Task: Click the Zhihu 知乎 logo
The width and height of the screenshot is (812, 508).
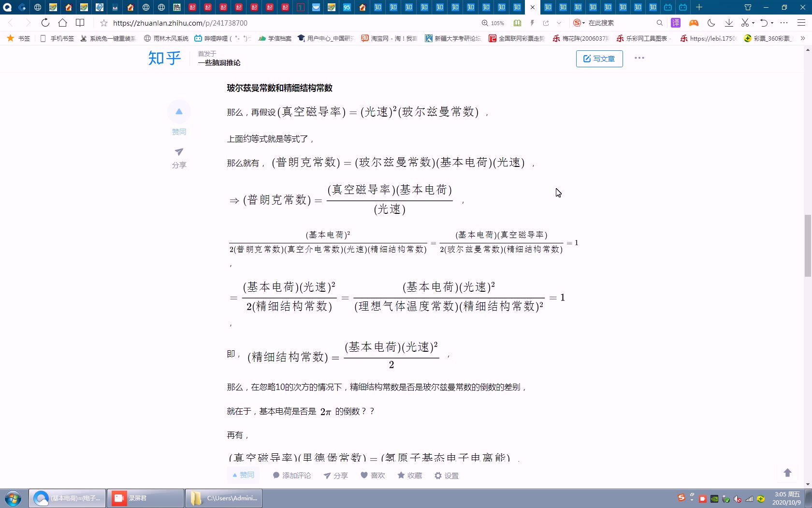Action: tap(164, 58)
